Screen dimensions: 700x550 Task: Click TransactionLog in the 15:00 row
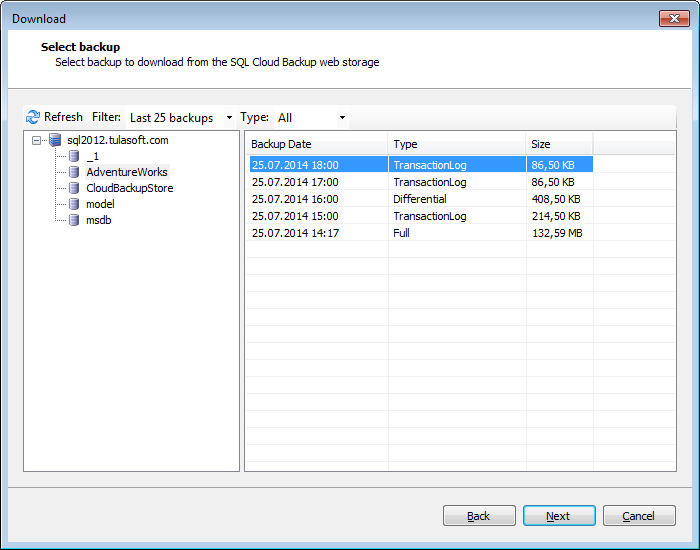tap(429, 216)
